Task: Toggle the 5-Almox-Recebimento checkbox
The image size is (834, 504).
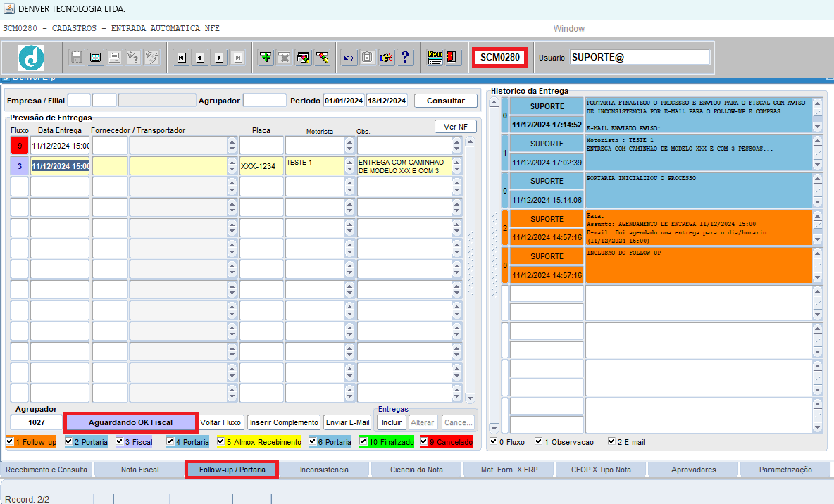Action: pos(220,441)
